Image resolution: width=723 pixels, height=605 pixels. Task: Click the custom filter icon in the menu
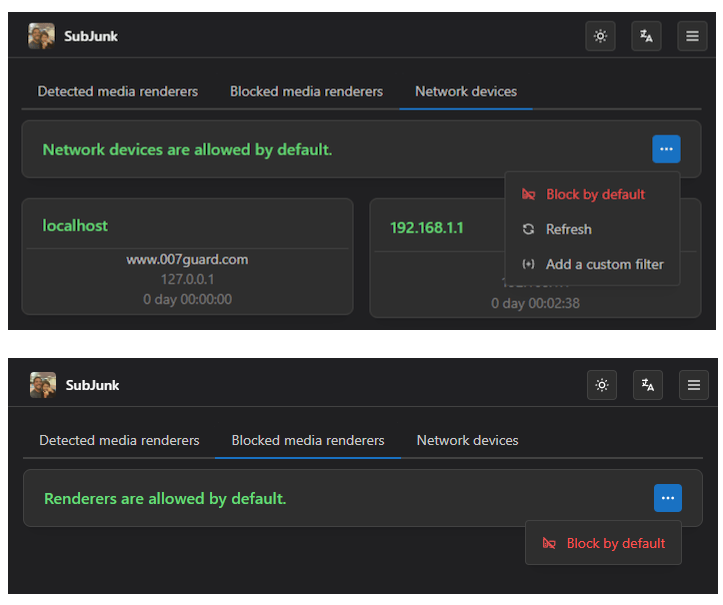click(x=529, y=264)
